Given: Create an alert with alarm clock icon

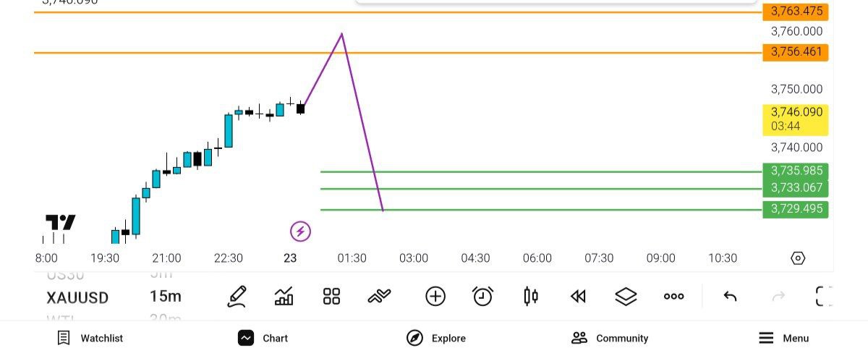Looking at the screenshot, I should 482,296.
